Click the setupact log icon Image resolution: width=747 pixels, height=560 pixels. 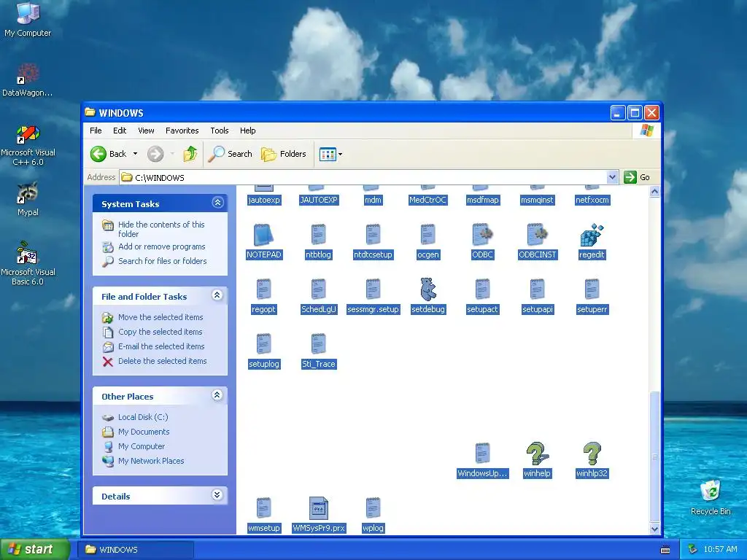click(x=482, y=289)
